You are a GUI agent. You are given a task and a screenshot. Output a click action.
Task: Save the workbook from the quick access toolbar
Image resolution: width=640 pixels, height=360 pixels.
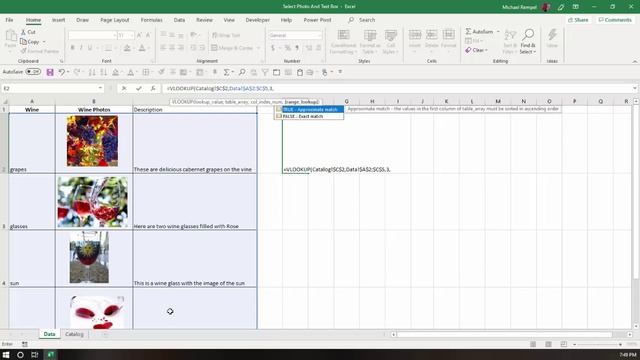point(50,72)
